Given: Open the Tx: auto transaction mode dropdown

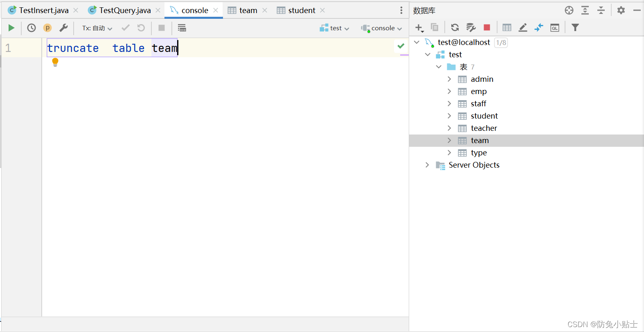Looking at the screenshot, I should 97,28.
